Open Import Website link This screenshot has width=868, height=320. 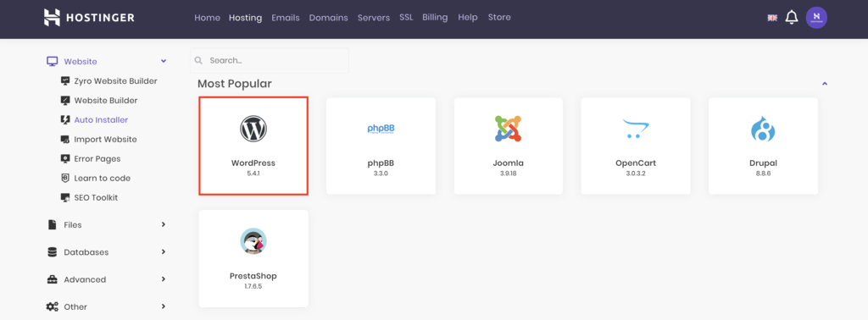[x=106, y=140]
